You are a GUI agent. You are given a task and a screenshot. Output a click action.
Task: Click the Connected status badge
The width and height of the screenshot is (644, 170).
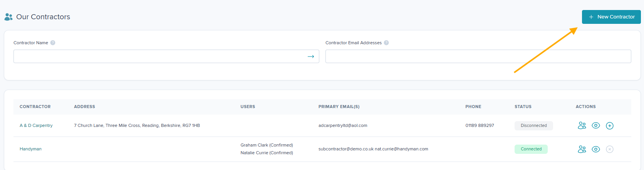531,149
